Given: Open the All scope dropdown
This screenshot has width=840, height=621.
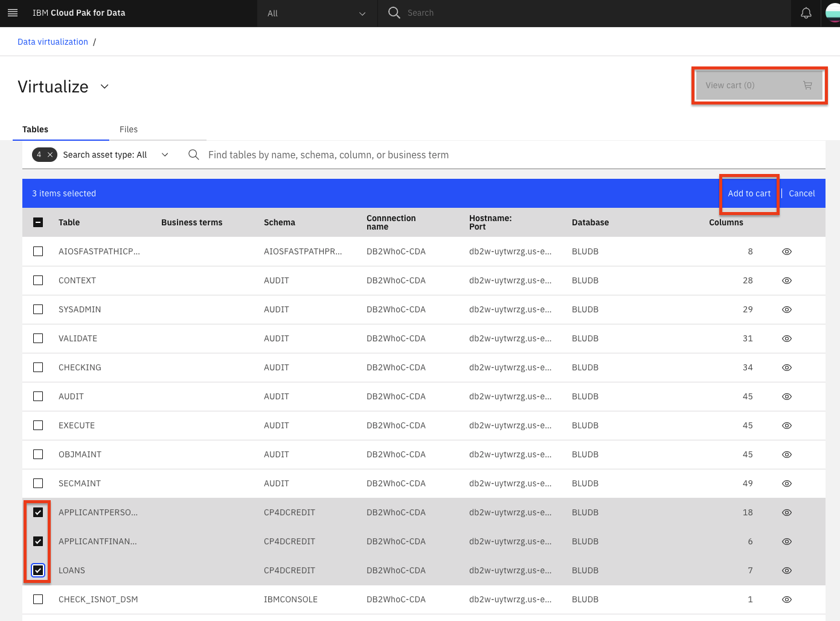Looking at the screenshot, I should click(x=317, y=13).
